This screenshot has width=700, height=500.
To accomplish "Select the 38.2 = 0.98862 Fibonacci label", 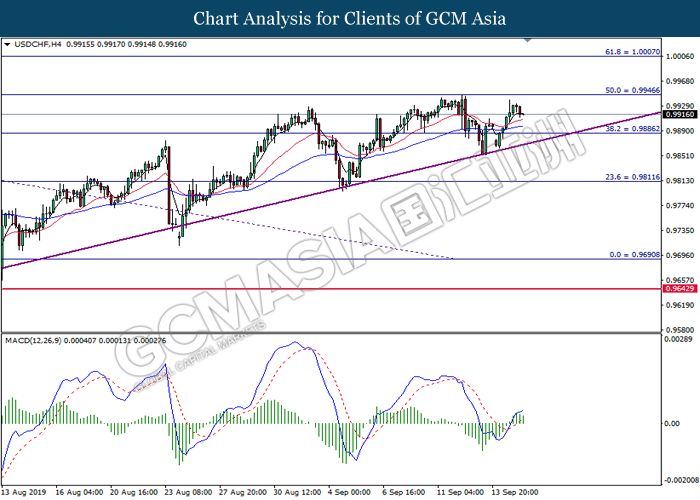I will (x=632, y=129).
